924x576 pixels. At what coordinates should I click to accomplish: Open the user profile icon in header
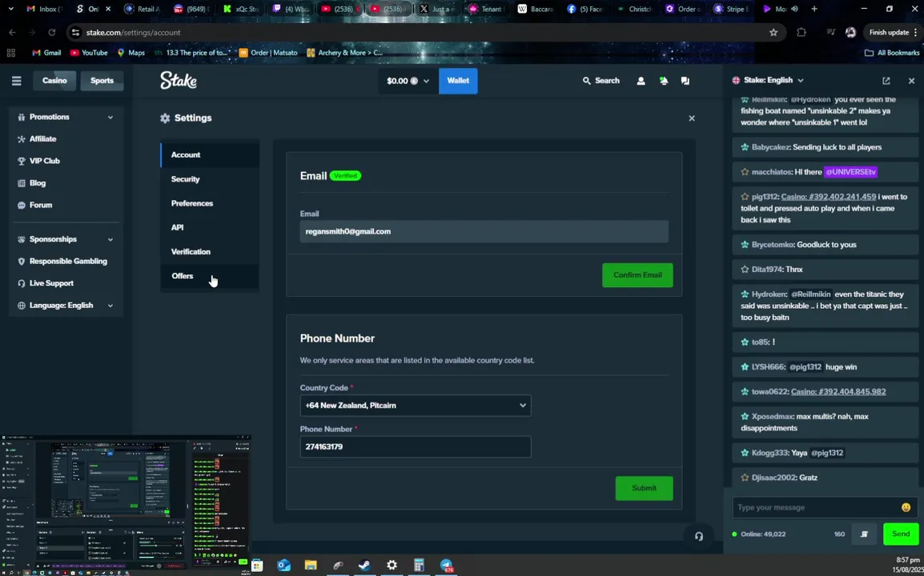click(x=641, y=81)
